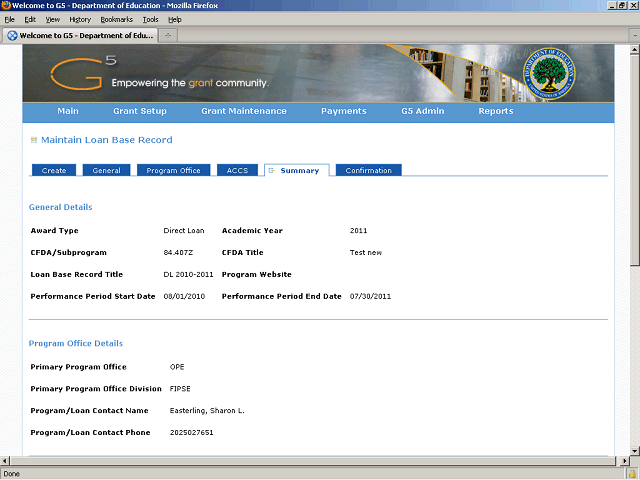This screenshot has width=640, height=480.
Task: Open a new browser tab with the plus button
Action: click(x=168, y=36)
